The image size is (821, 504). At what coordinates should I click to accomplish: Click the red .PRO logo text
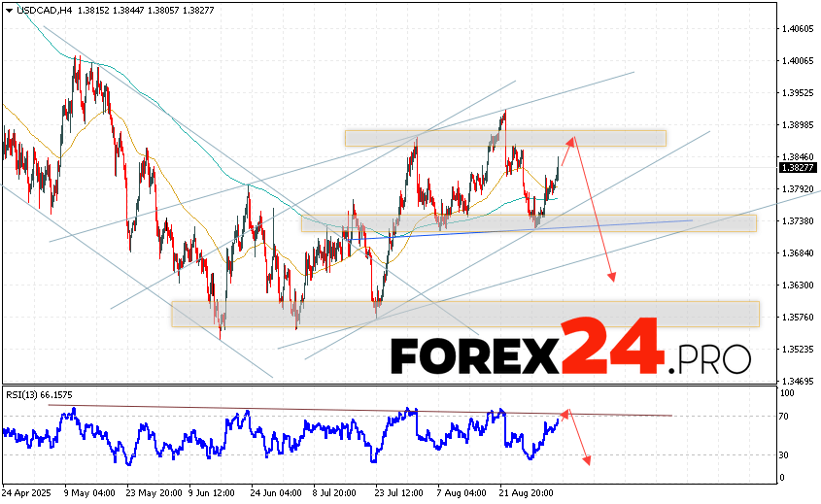(709, 357)
